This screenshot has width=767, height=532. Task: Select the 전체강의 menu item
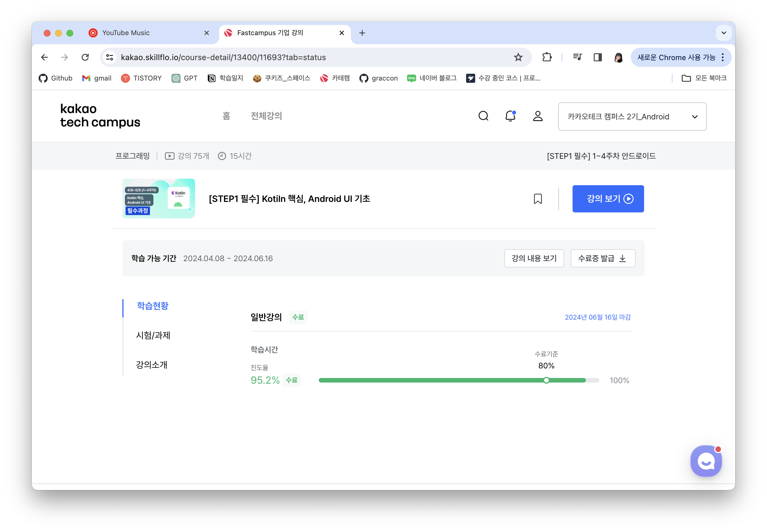point(266,116)
